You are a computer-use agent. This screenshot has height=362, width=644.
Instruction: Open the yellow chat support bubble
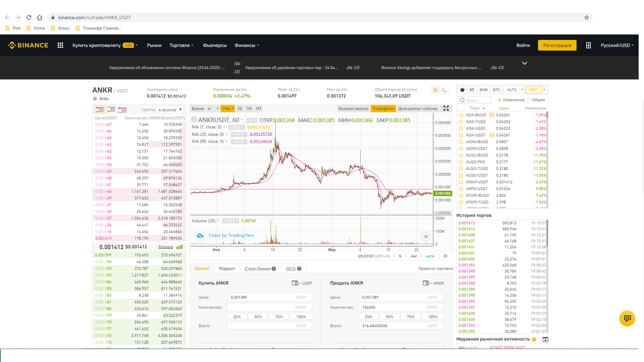tap(626, 319)
